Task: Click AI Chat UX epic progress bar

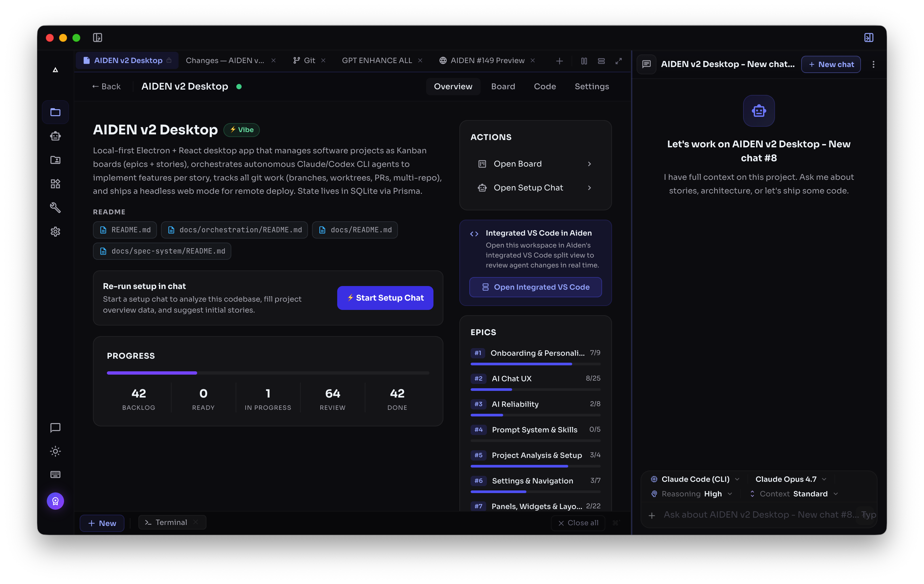Action: (x=535, y=390)
